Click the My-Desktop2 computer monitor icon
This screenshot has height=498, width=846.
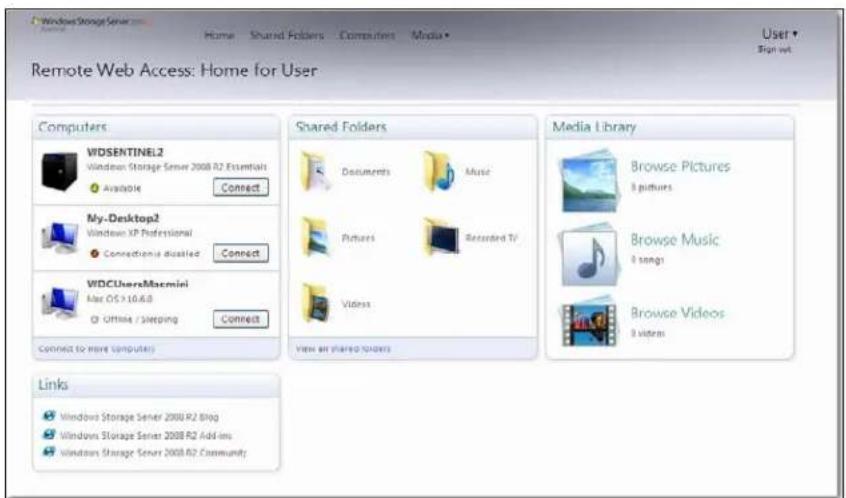pos(60,237)
